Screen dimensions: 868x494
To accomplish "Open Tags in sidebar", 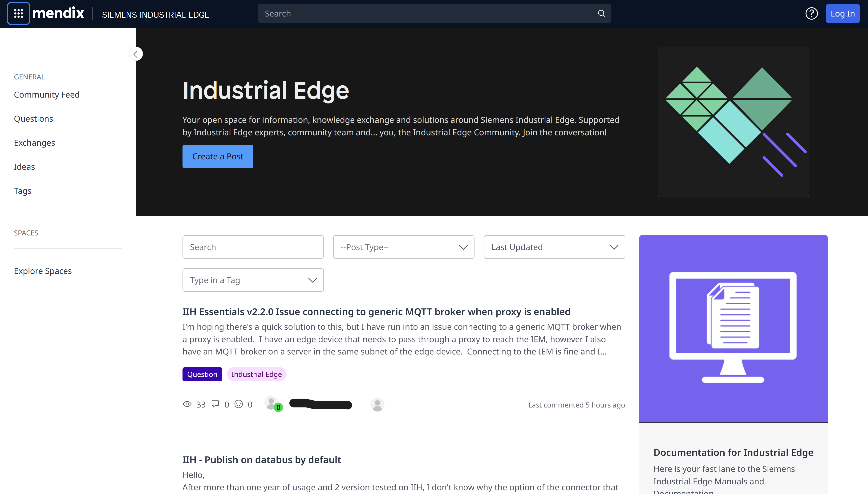I will coord(22,191).
